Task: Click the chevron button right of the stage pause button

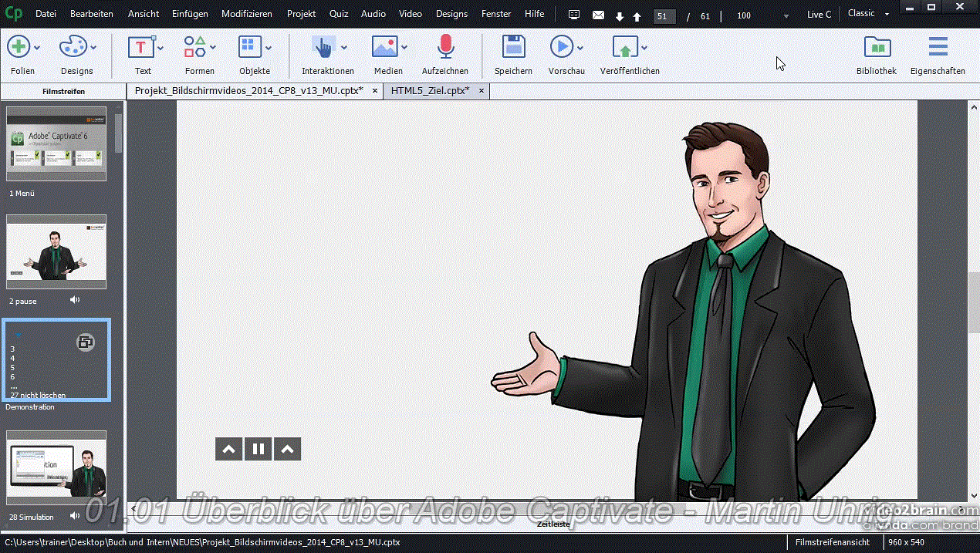Action: [287, 449]
